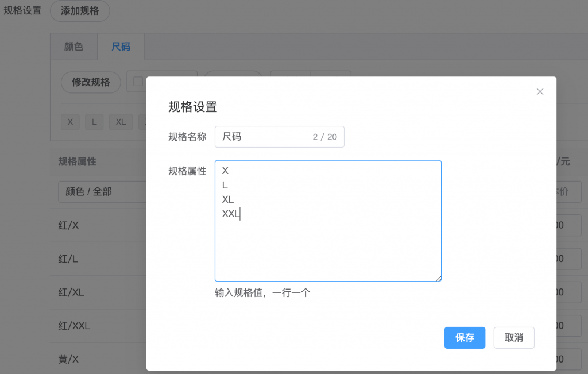Click the XXL line in the textarea
This screenshot has width=588, height=374.
(x=231, y=214)
